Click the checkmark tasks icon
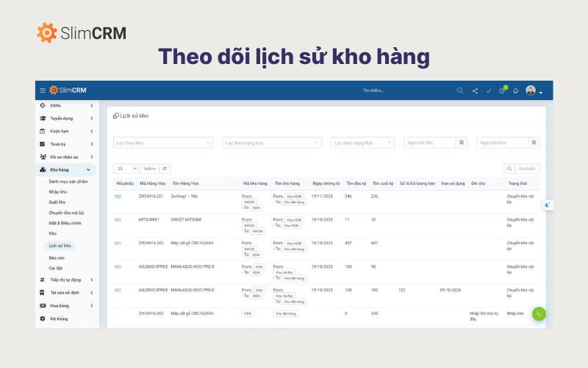 click(489, 91)
